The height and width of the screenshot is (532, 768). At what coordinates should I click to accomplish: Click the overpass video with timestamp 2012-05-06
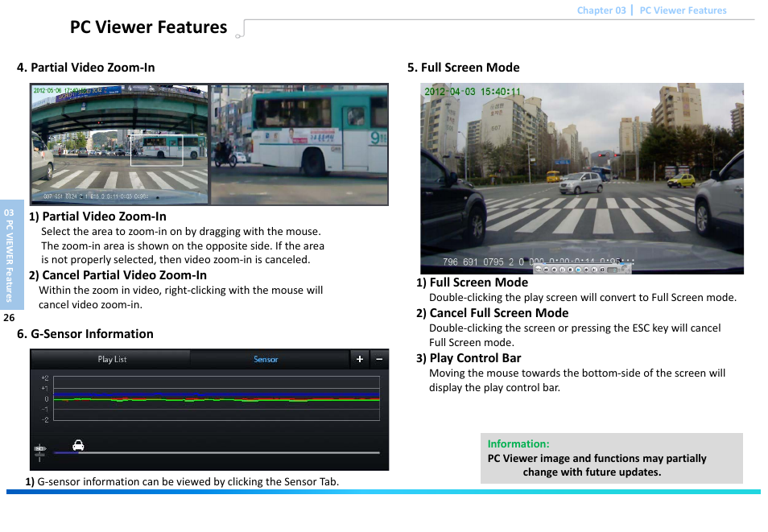[119, 145]
